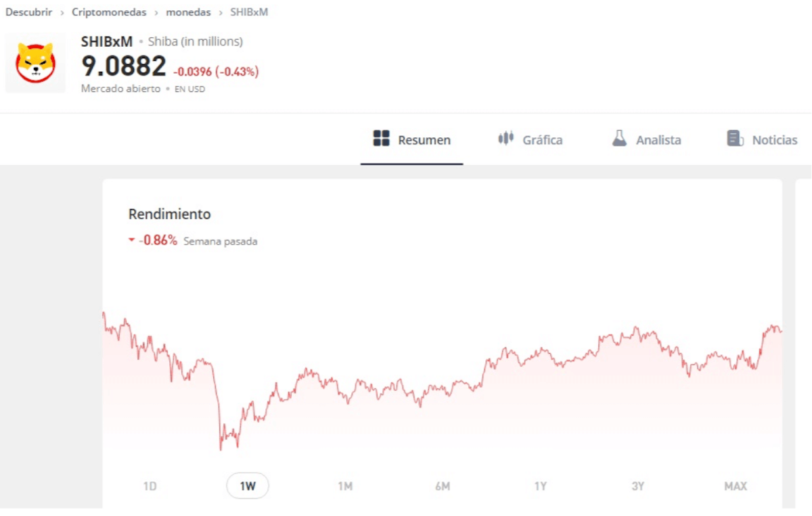Click the SHIBxM breadcrumb entry
Viewport: 812px width, 516px height.
(248, 11)
